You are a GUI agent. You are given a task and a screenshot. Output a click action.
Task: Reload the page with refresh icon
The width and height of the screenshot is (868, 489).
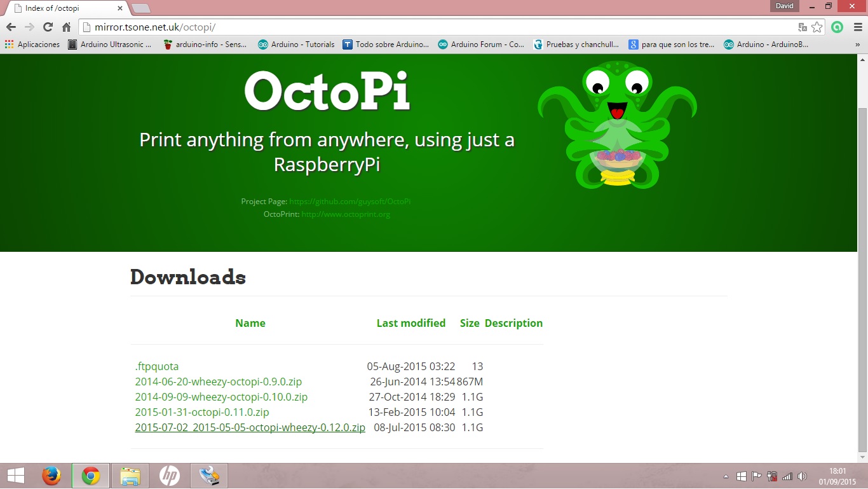48,27
